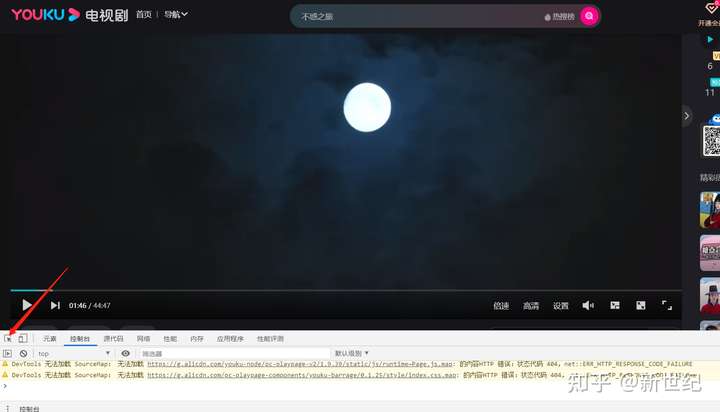Clear the console output
Viewport: 720px width, 412px height.
(23, 353)
